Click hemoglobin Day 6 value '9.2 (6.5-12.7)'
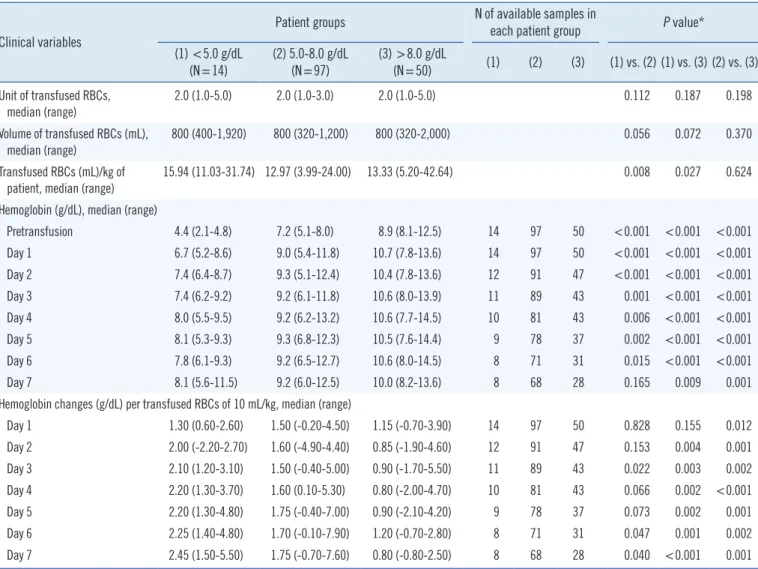 [x=307, y=361]
